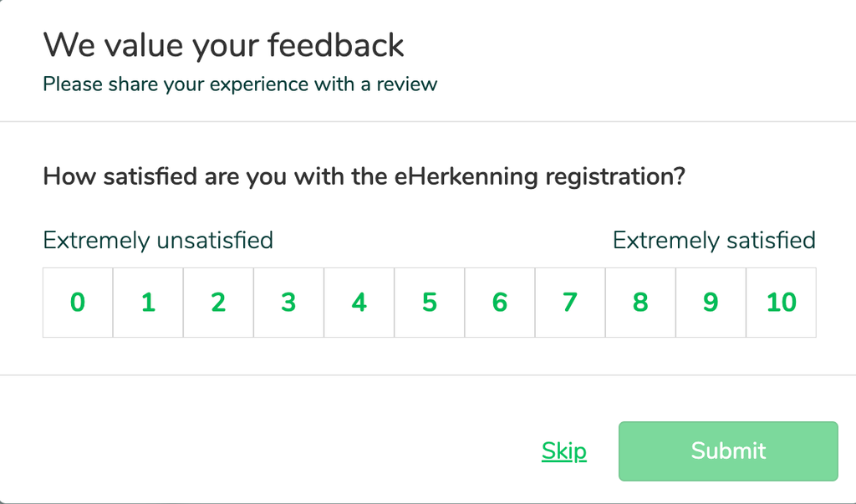856x504 pixels.
Task: Select the rating value 3
Action: pos(288,302)
